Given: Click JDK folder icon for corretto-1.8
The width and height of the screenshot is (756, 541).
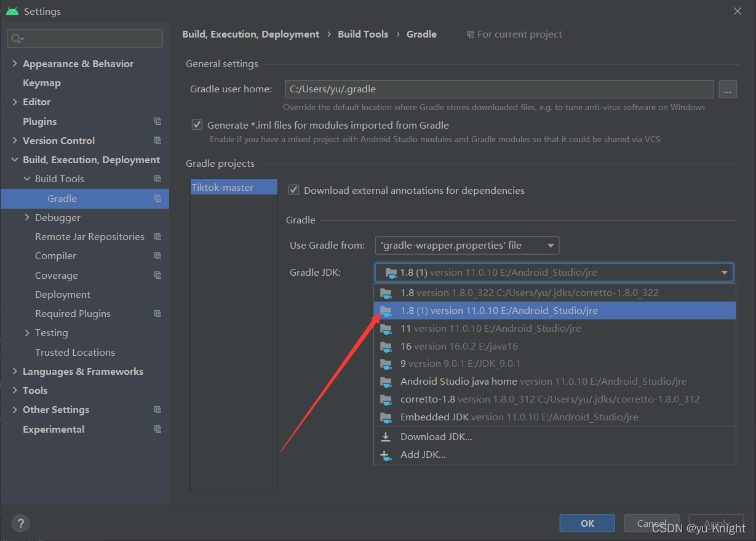Looking at the screenshot, I should tap(386, 399).
